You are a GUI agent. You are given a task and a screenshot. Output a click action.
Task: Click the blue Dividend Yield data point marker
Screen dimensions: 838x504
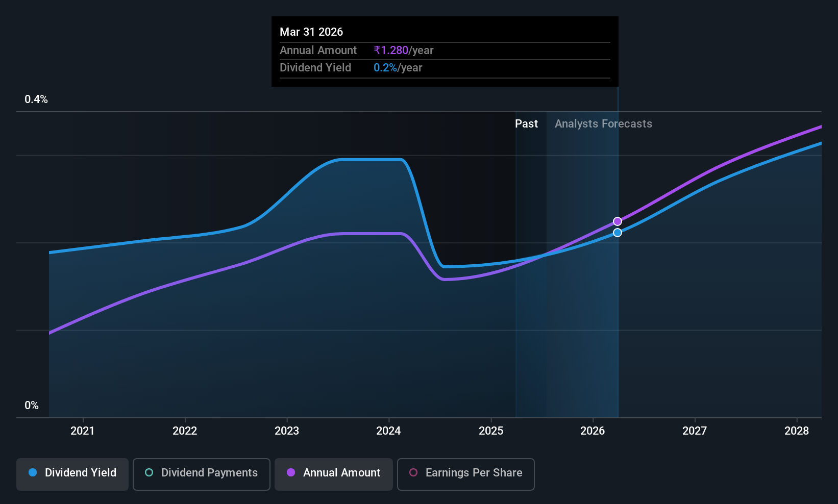click(x=618, y=233)
